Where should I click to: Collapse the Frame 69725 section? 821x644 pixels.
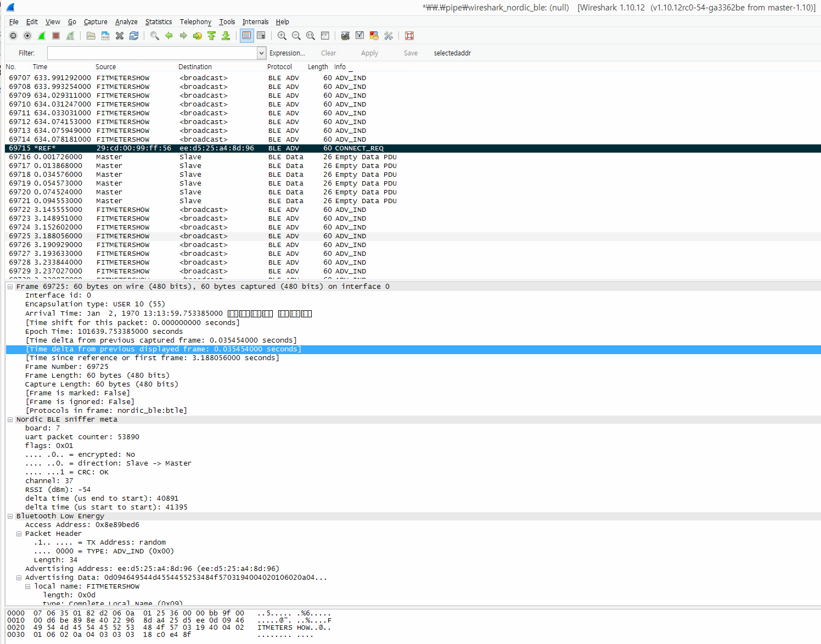[x=10, y=287]
